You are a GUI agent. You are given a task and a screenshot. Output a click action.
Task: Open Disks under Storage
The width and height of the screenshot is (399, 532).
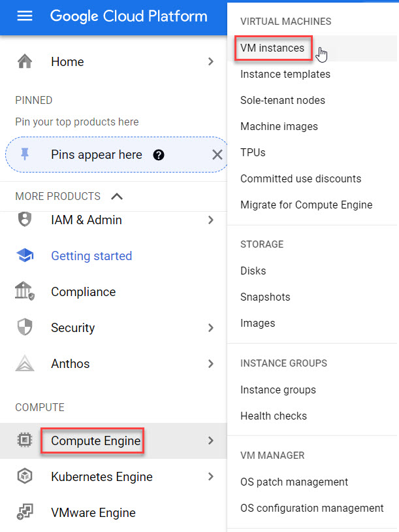click(x=253, y=271)
